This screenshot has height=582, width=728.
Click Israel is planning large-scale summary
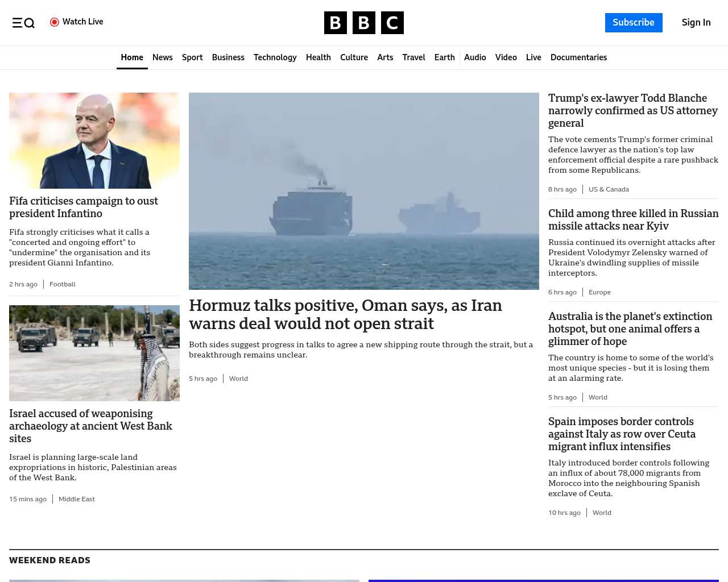pyautogui.click(x=93, y=467)
